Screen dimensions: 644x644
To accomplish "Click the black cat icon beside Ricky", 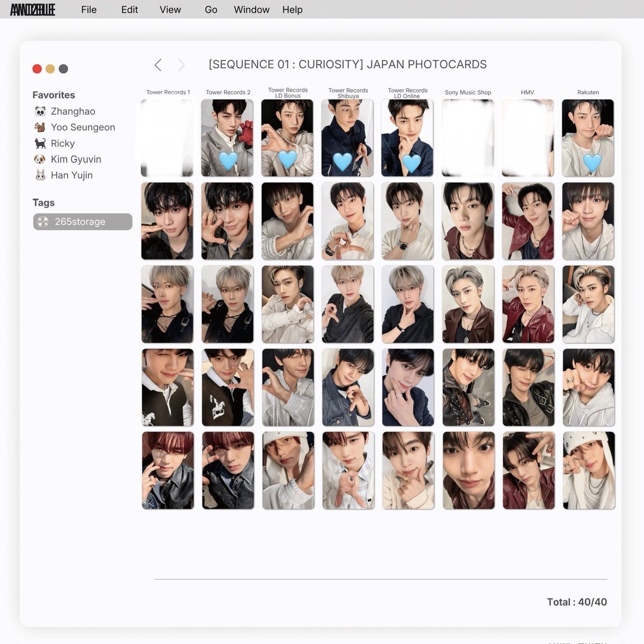I will 40,143.
